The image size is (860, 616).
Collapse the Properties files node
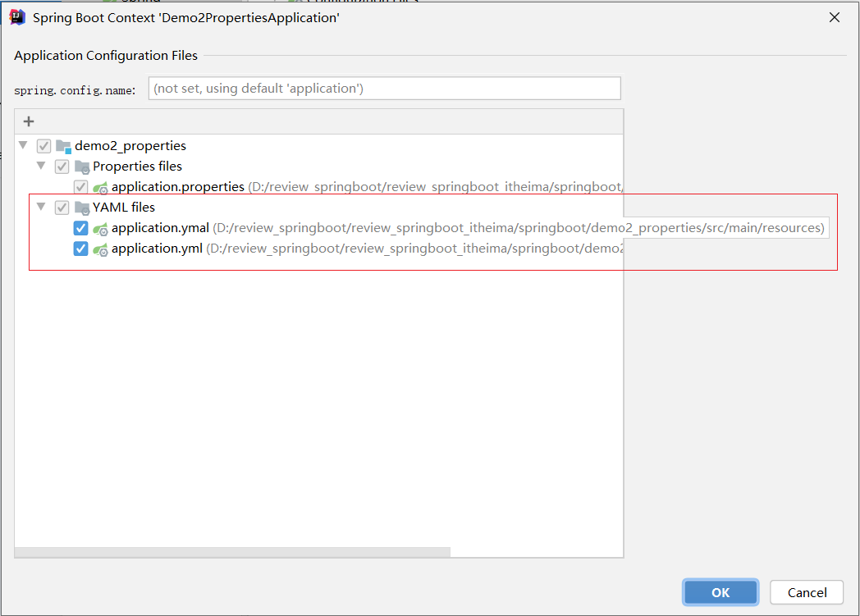(x=40, y=166)
